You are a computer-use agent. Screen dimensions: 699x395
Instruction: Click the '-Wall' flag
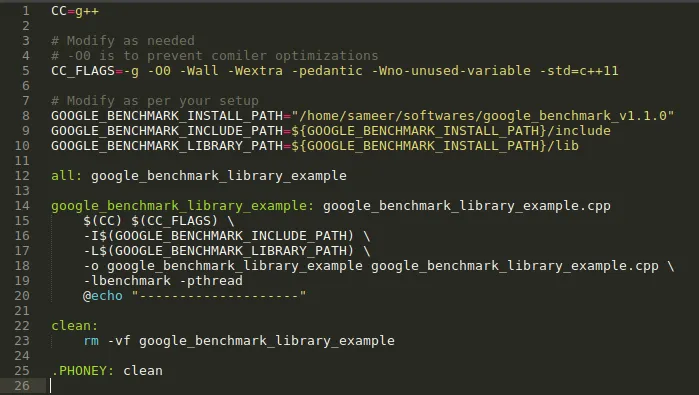click(x=199, y=71)
